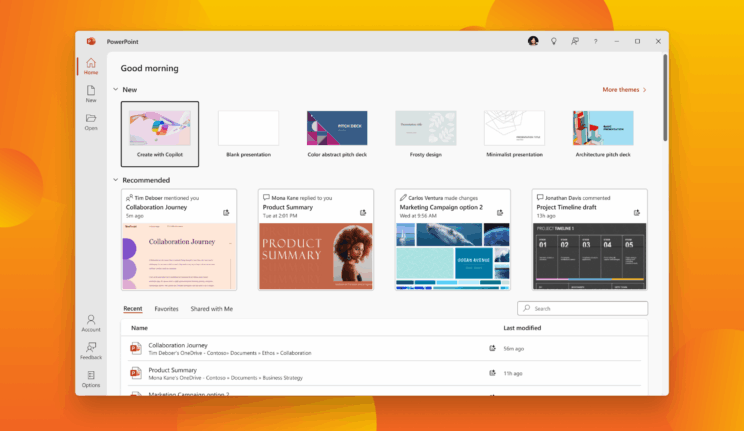Click the Tim Deboer's OneDrive path text

[x=230, y=353]
